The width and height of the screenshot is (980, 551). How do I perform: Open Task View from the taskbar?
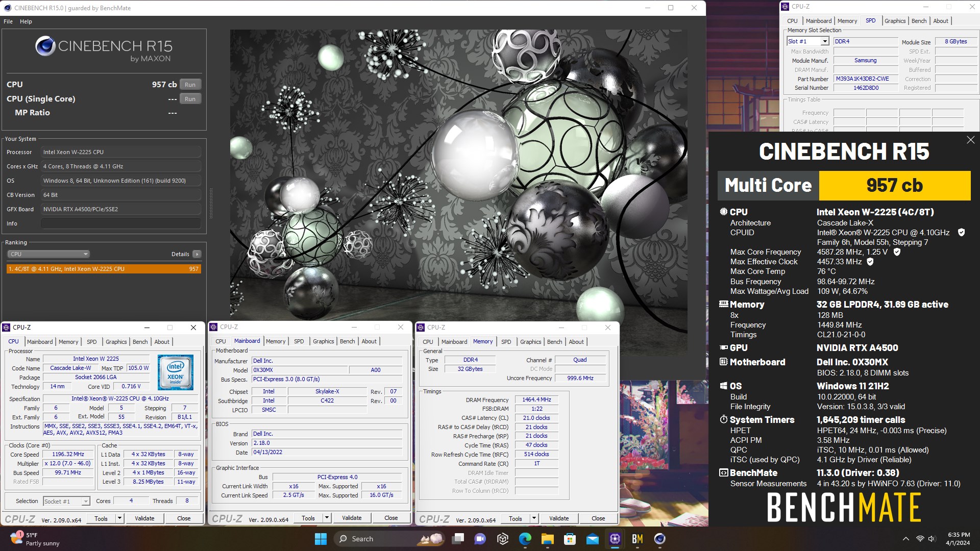[x=458, y=539]
